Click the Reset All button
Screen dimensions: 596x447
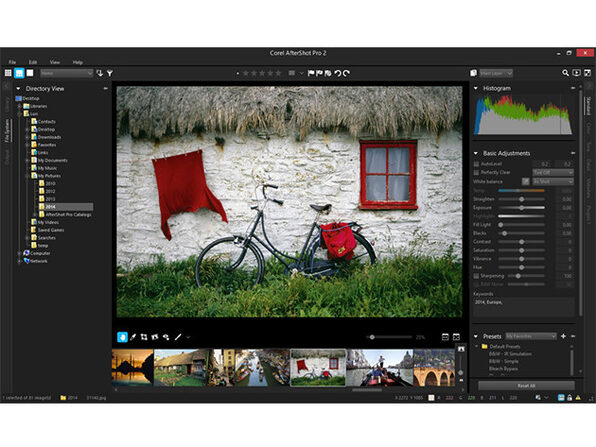pos(526,385)
